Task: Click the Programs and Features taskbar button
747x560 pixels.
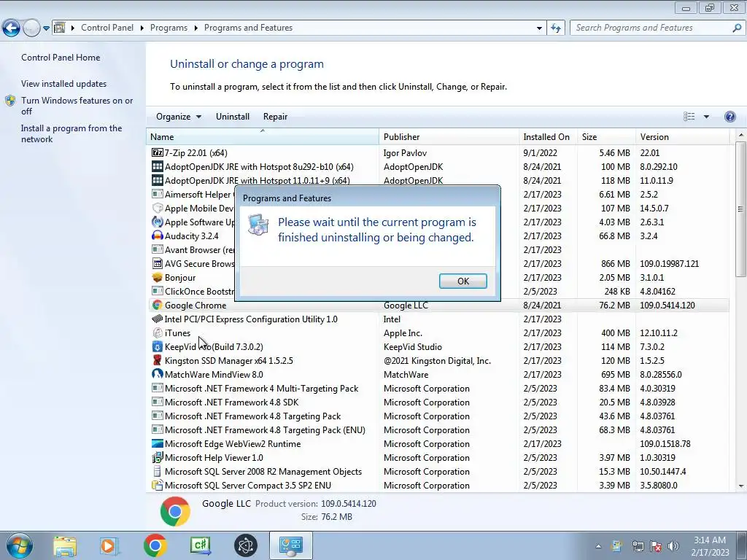Action: [x=291, y=545]
